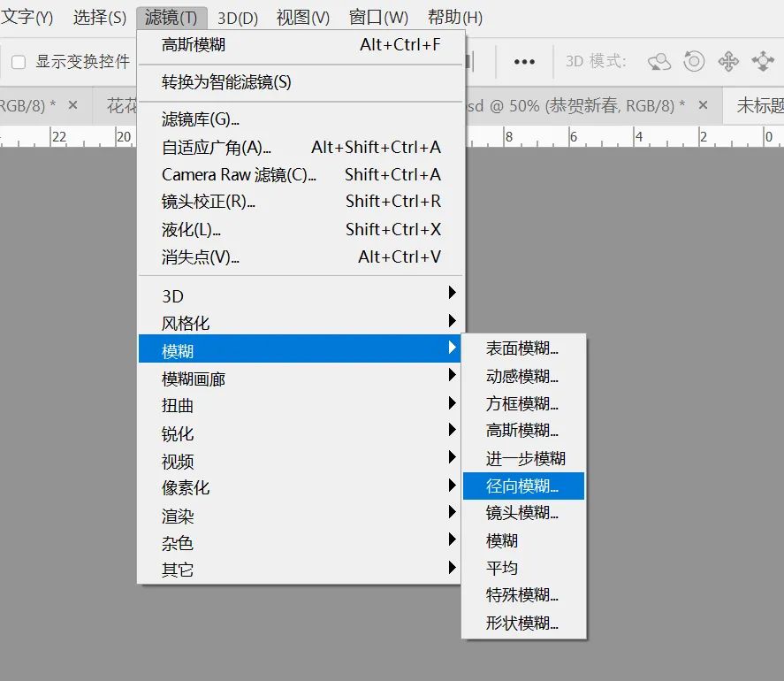The image size is (784, 681).
Task: Open the 视图(V) menu
Action: pos(303,18)
